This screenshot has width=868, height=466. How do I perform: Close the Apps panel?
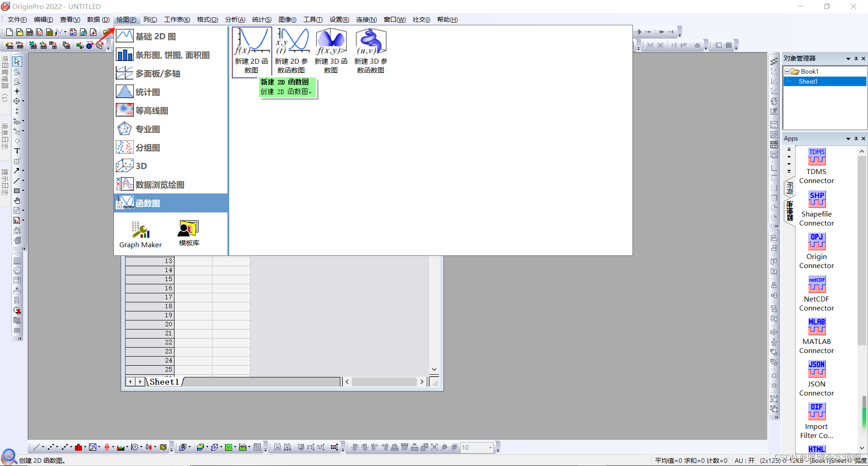(x=863, y=138)
